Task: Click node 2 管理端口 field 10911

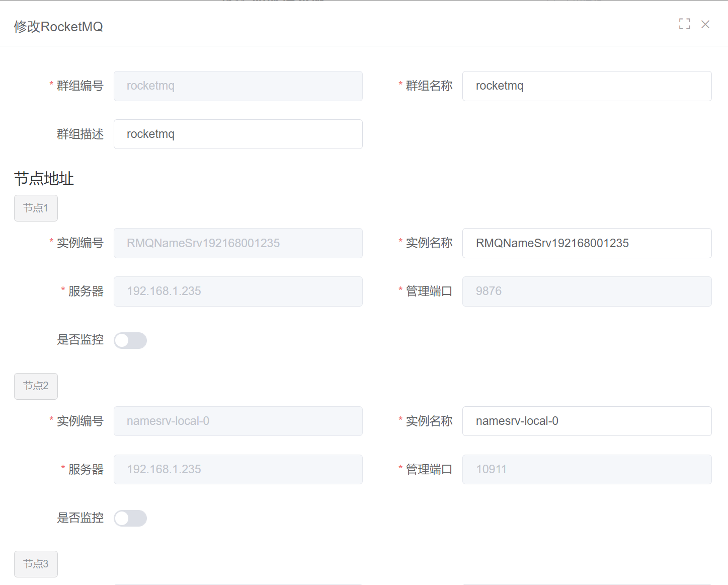Action: tap(587, 469)
